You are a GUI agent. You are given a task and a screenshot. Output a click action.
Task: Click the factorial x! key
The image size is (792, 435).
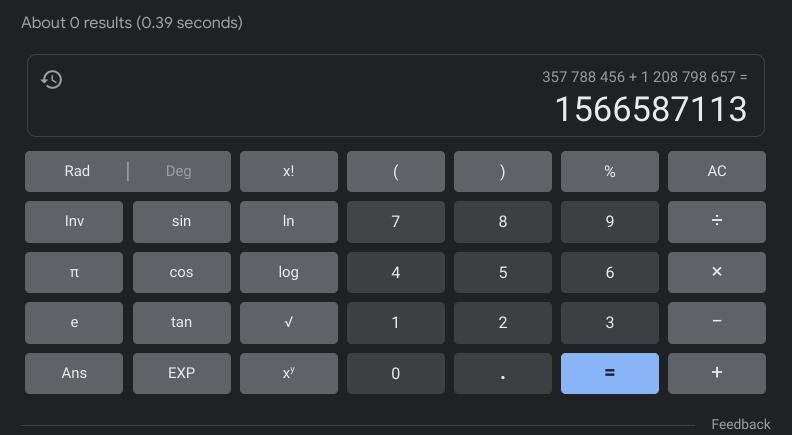(x=289, y=171)
